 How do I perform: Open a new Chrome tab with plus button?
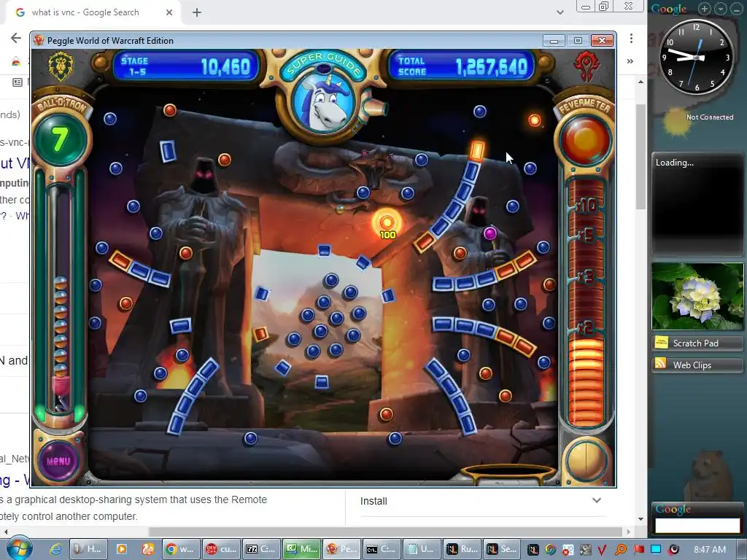coord(197,12)
